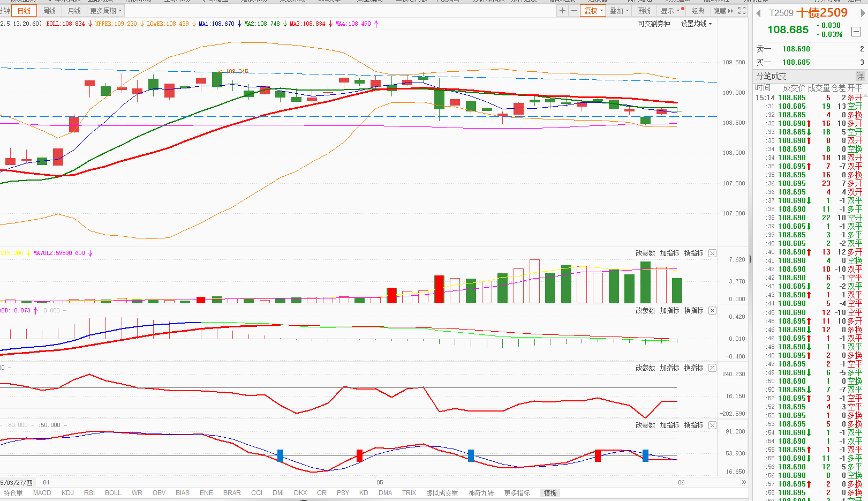The width and height of the screenshot is (868, 501).
Task: Open the 复权 adjustment dropdown
Action: click(x=593, y=11)
